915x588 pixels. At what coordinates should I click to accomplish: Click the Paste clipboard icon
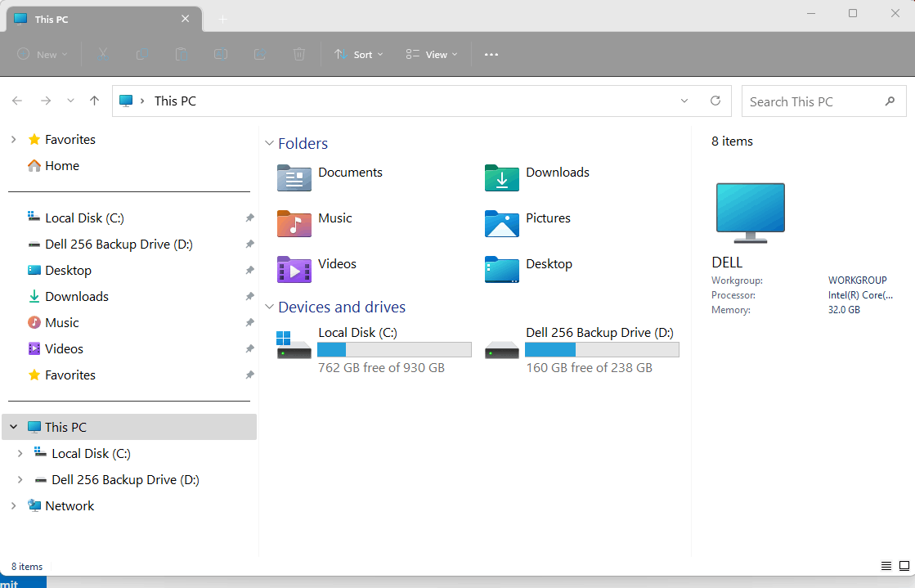(x=182, y=54)
